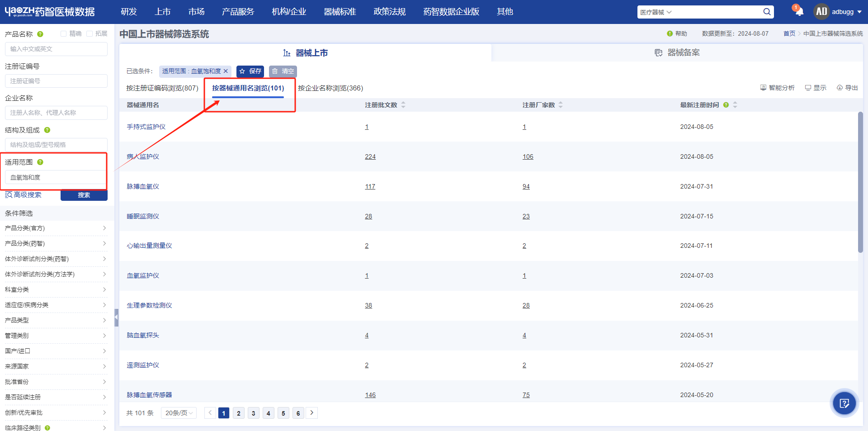Open the 20条/页 page size dropdown
This screenshot has width=868, height=431.
179,413
